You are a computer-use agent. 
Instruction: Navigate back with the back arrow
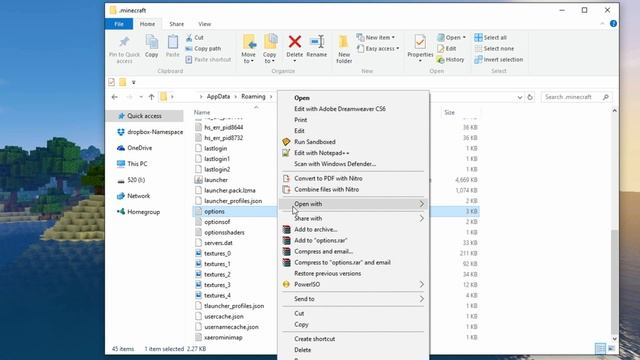tap(115, 97)
